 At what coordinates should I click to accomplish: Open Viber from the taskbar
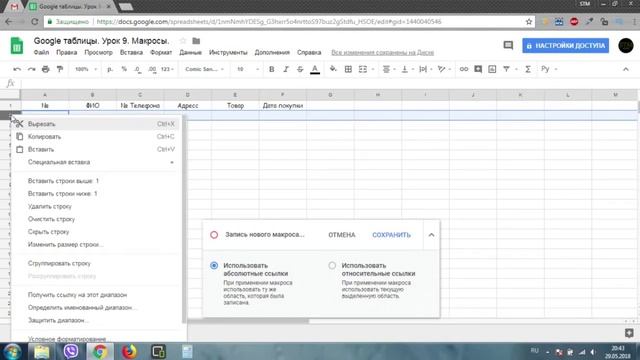71,351
